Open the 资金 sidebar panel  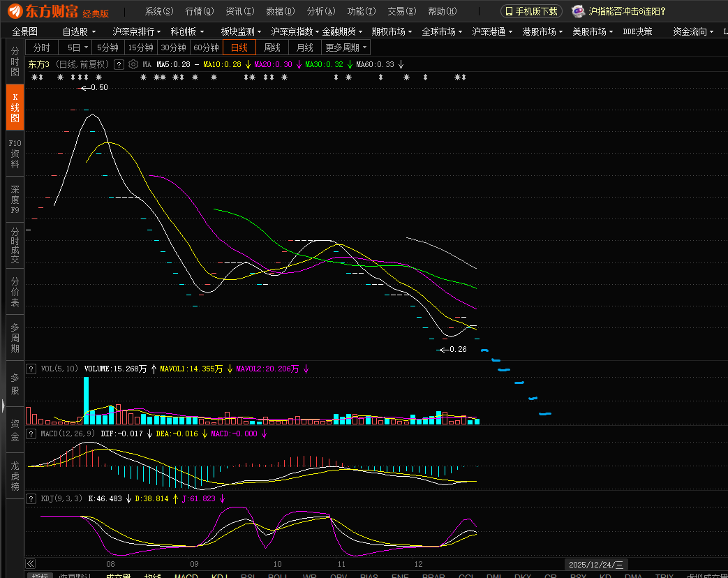click(15, 430)
